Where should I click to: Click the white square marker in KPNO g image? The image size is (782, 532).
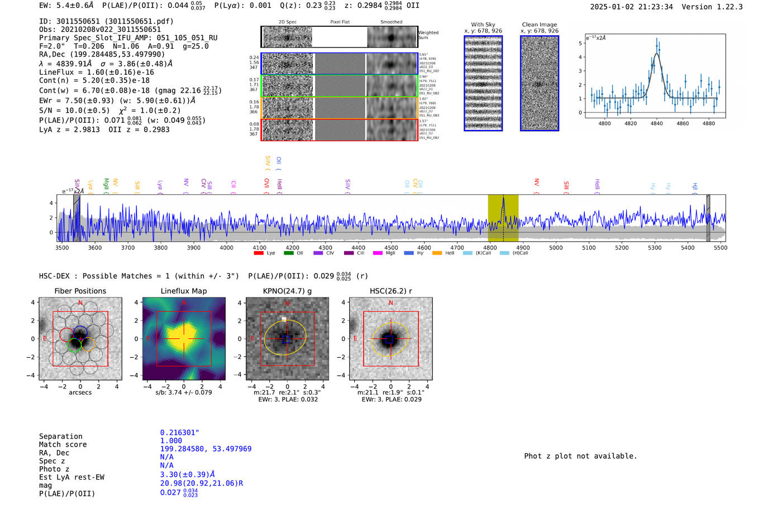coord(284,319)
